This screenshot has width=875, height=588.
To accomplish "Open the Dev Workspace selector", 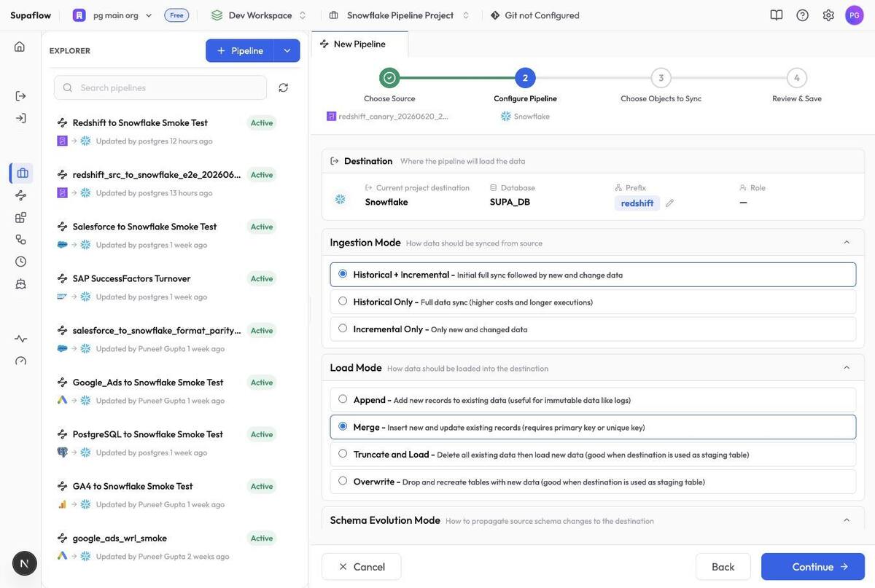I will coord(259,15).
